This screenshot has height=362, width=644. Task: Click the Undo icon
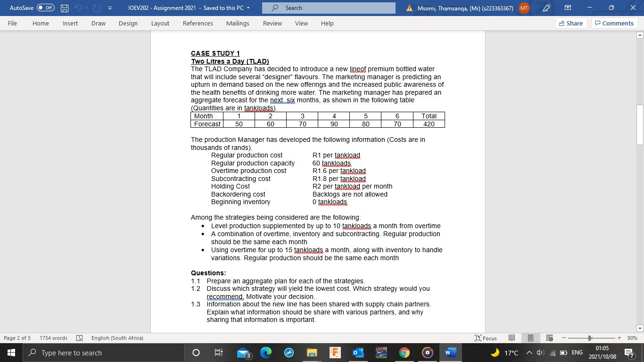78,8
